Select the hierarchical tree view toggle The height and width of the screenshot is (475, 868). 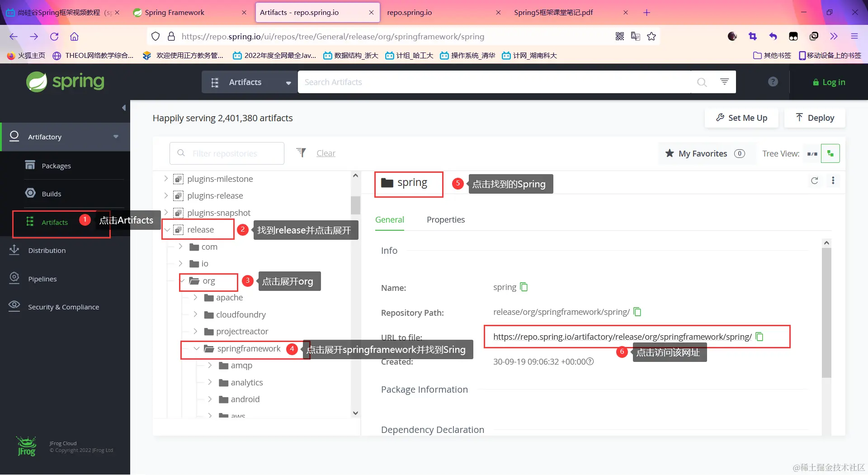point(830,154)
